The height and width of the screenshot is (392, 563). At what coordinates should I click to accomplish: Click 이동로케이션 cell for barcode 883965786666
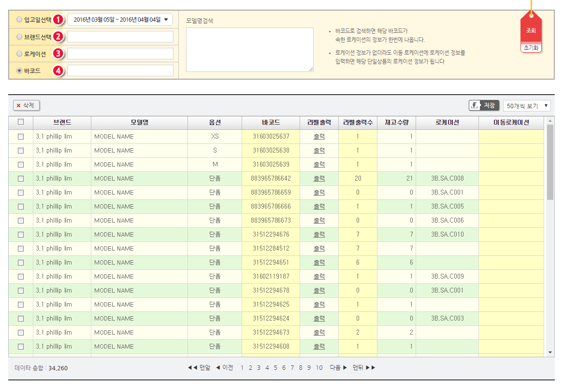point(511,206)
